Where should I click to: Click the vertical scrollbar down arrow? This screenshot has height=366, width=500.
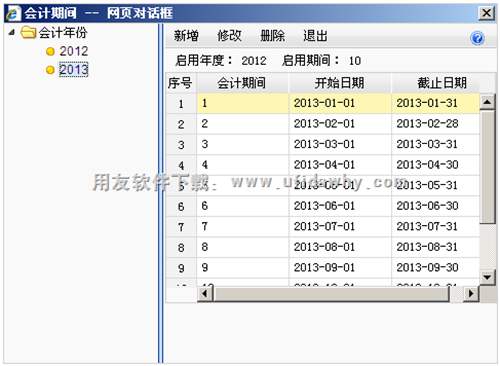coord(487,277)
